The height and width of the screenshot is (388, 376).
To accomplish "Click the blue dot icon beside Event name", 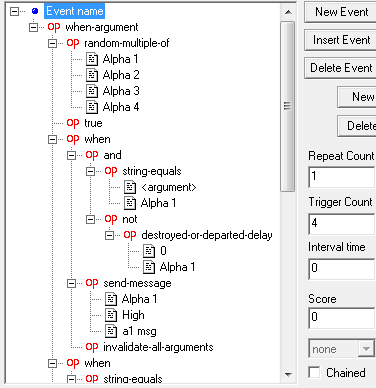I will click(x=35, y=11).
